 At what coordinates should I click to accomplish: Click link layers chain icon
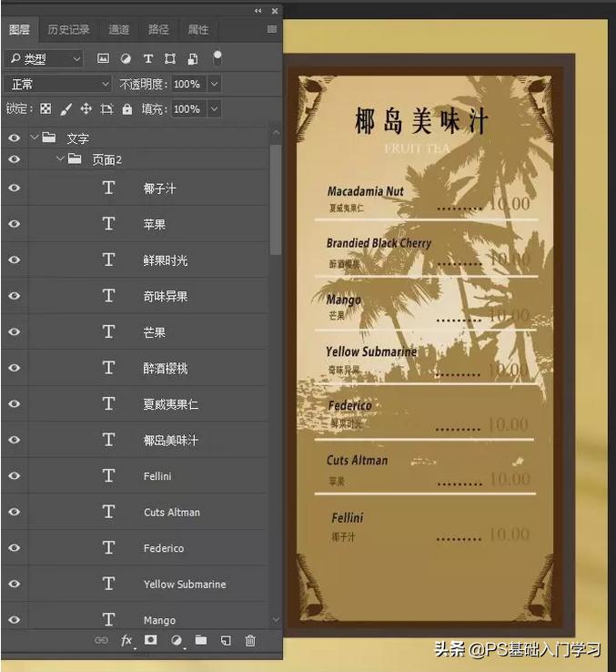point(101,640)
